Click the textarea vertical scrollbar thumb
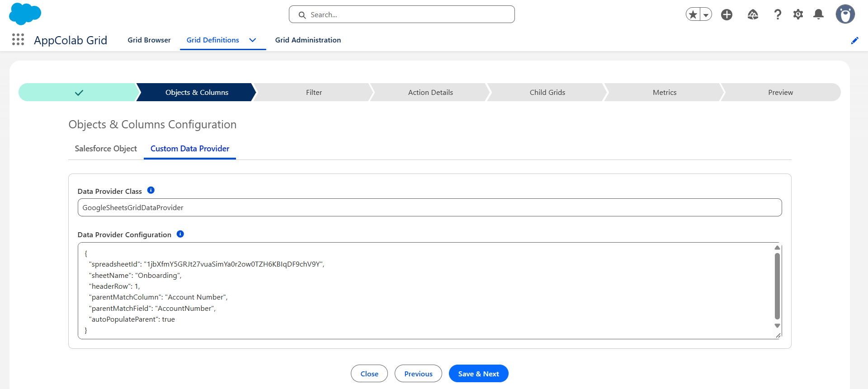 [x=777, y=286]
